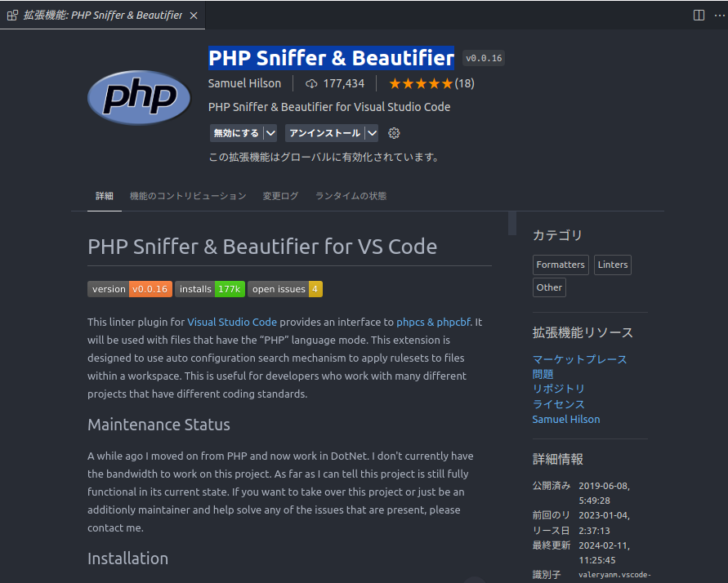
Task: Open Samuel Hilson link under resources
Action: coord(566,419)
